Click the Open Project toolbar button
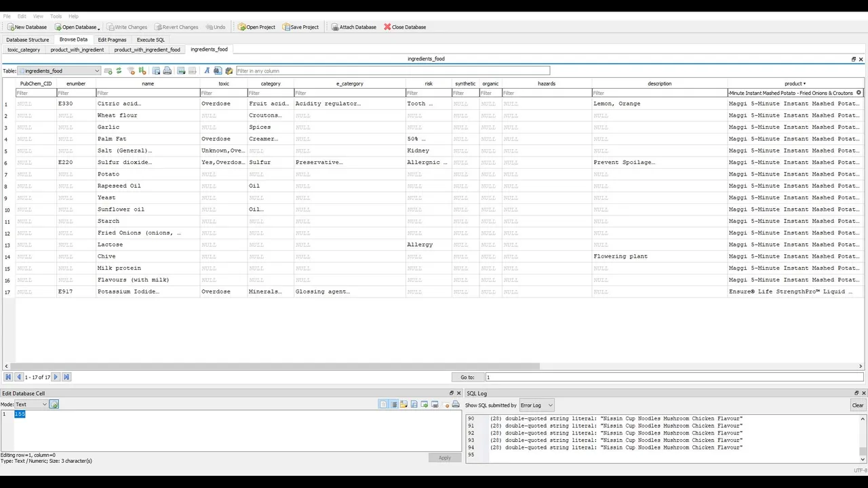The height and width of the screenshot is (488, 868). (256, 27)
